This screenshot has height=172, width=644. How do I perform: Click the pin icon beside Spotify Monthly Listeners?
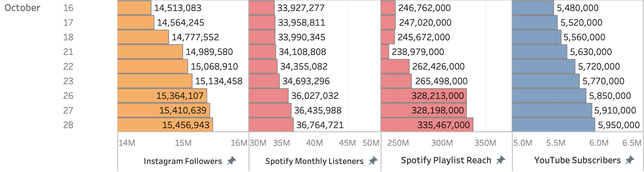click(373, 161)
